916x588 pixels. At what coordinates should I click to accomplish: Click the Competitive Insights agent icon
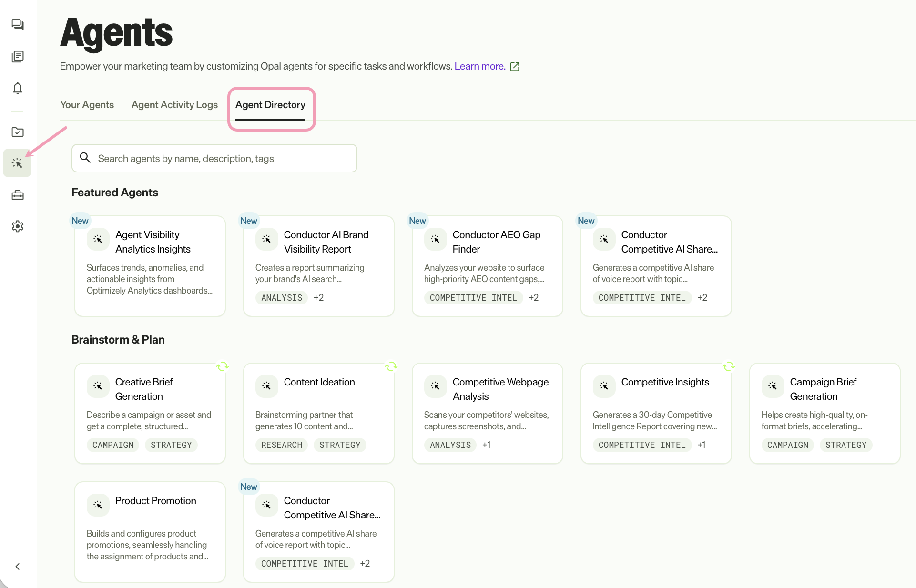tap(604, 386)
